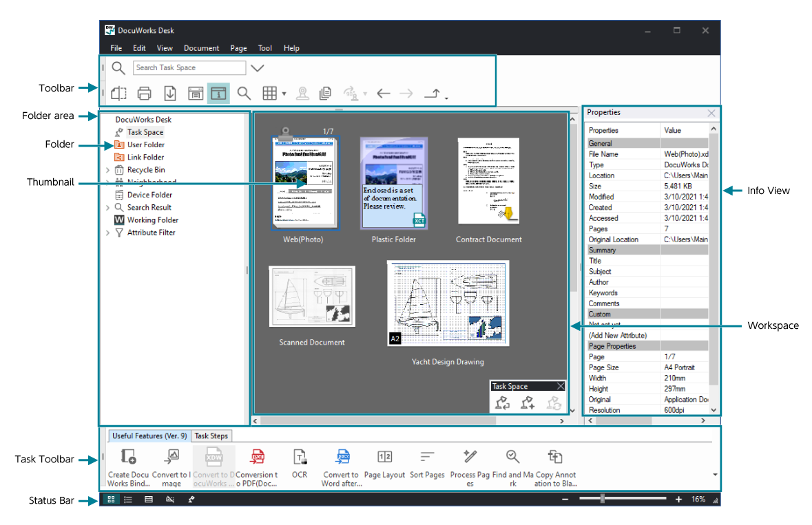Click the search magnifier icon beside Search Task Space
This screenshot has width=812, height=525.
click(118, 67)
